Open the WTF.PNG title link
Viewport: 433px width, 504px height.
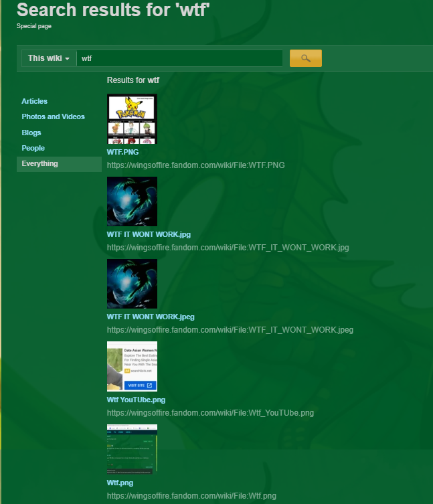click(123, 152)
